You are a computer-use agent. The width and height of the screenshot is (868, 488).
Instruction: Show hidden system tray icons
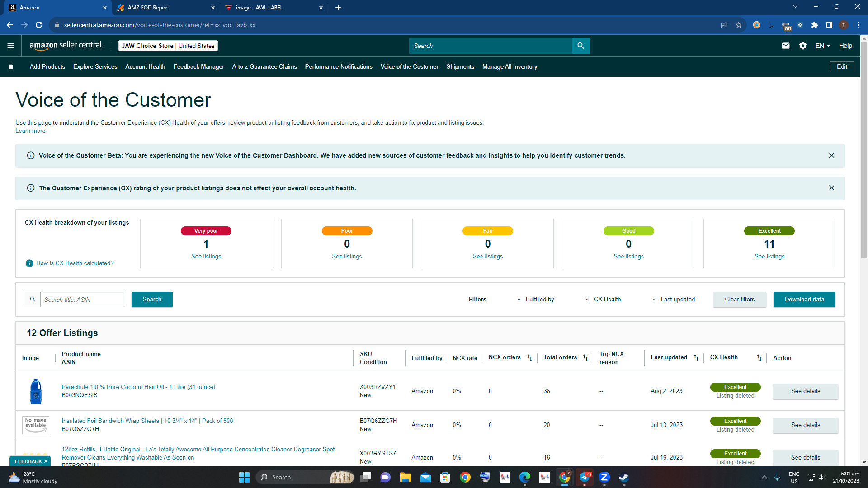(x=764, y=477)
